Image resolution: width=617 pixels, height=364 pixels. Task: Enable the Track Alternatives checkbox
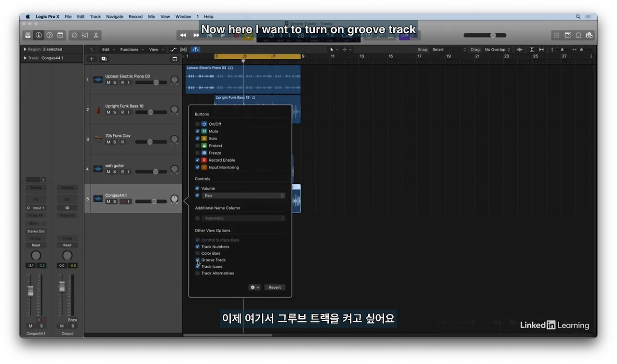click(x=197, y=273)
